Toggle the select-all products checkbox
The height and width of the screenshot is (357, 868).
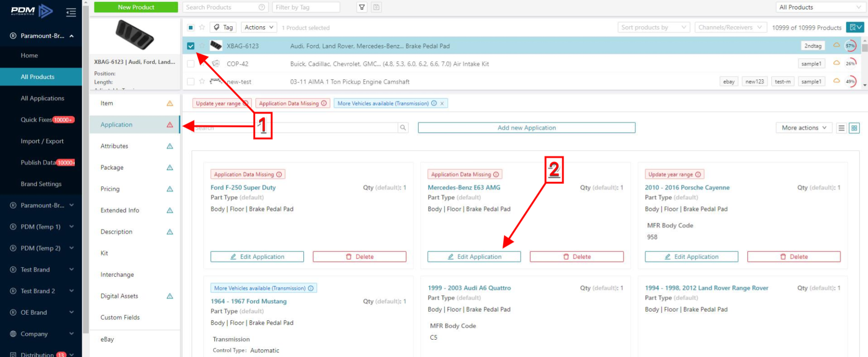pyautogui.click(x=191, y=27)
